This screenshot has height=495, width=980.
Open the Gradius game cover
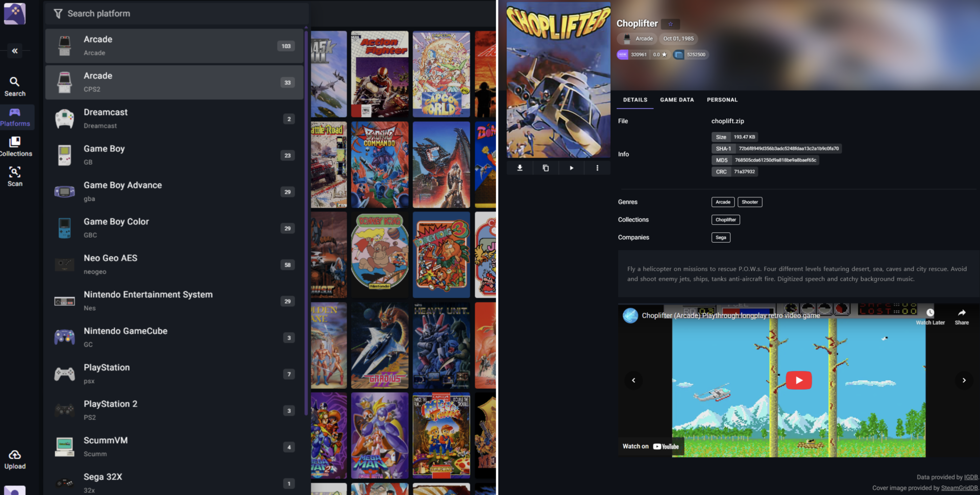click(380, 345)
